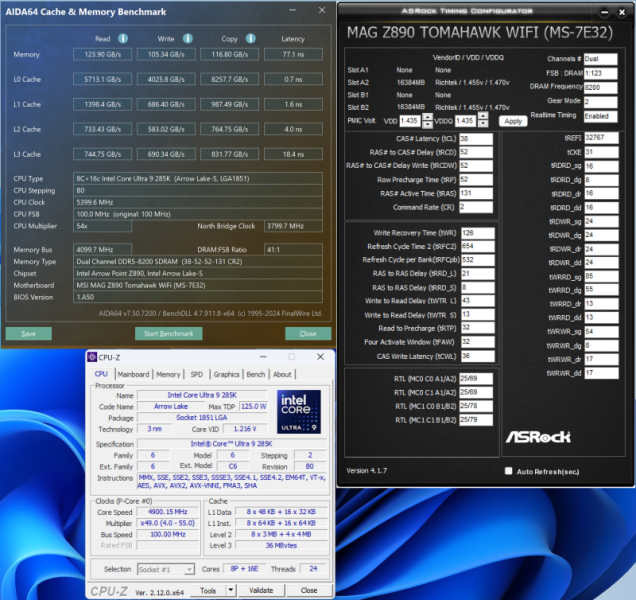Click the Gear Mode field
Viewport: 636px width, 600px height.
click(601, 101)
